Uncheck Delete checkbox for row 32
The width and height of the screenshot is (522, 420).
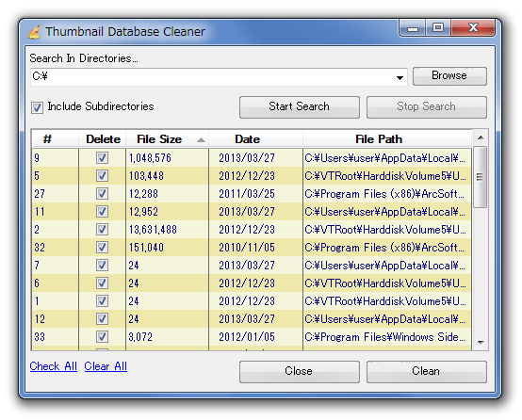(102, 248)
